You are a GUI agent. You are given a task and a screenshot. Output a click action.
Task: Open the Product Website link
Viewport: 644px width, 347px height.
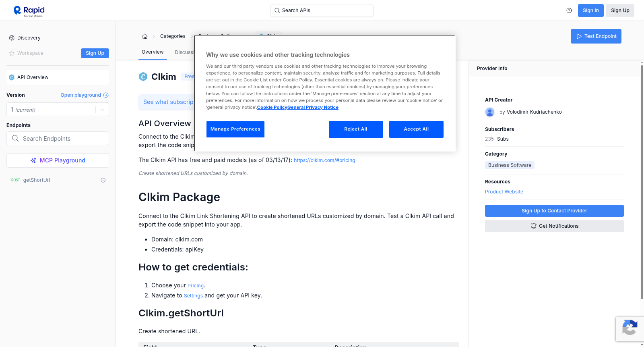[x=504, y=192]
